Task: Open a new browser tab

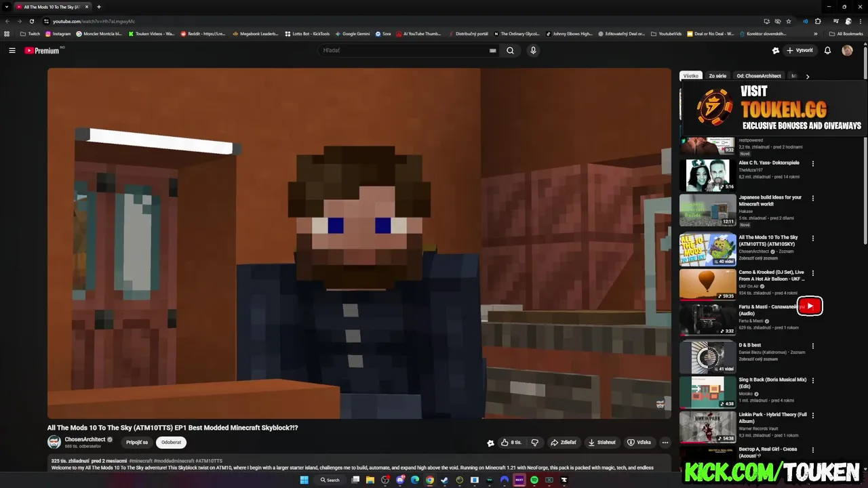Action: tap(99, 7)
